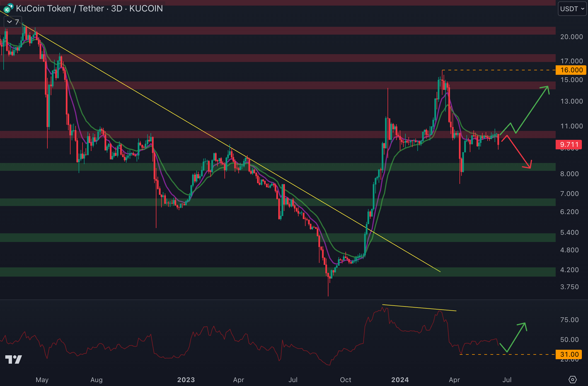Click the 2024 label on time axis
This screenshot has width=588, height=386.
coord(400,380)
